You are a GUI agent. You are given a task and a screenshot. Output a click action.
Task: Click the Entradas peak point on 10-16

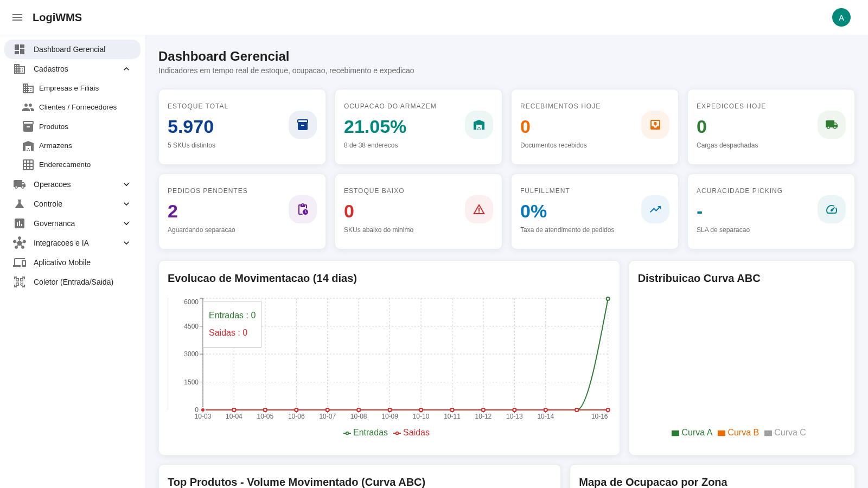click(x=608, y=299)
